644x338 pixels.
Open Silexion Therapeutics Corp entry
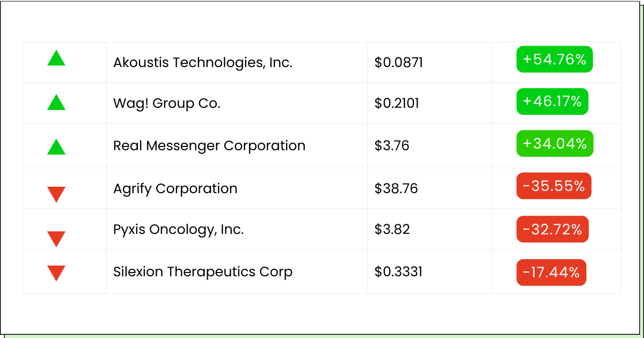coord(203,271)
